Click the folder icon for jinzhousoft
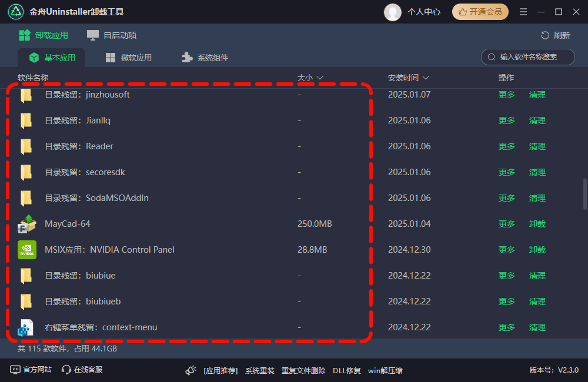The image size is (588, 382). 26,95
